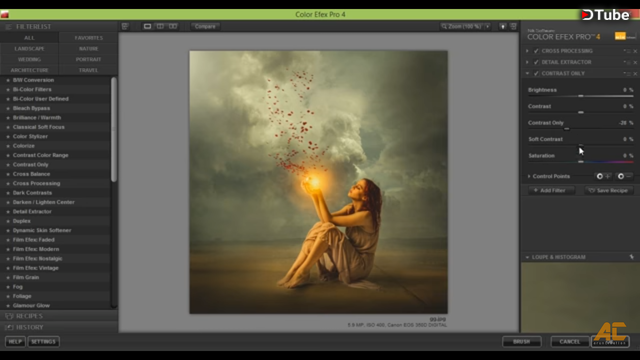Click the Save Recipe button
This screenshot has height=360, width=640.
pos(609,191)
